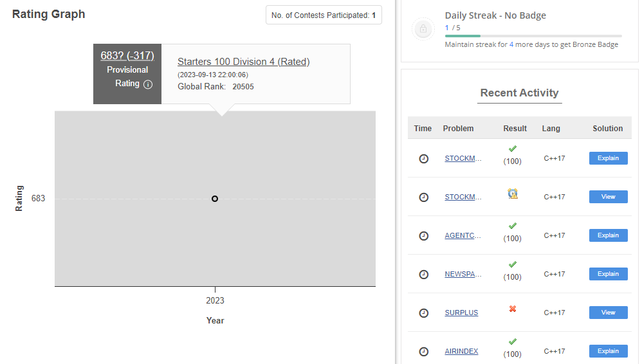The image size is (642, 364).
Task: Click the Lang column header
Action: click(x=551, y=129)
